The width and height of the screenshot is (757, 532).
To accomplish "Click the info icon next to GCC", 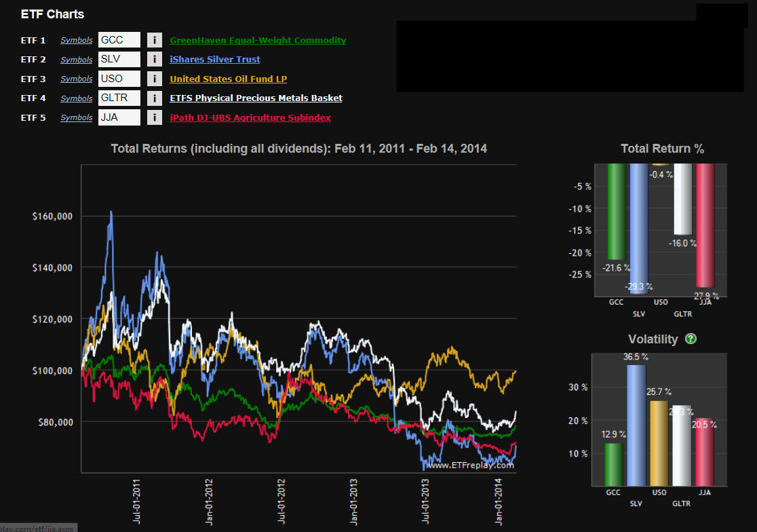I will click(155, 41).
